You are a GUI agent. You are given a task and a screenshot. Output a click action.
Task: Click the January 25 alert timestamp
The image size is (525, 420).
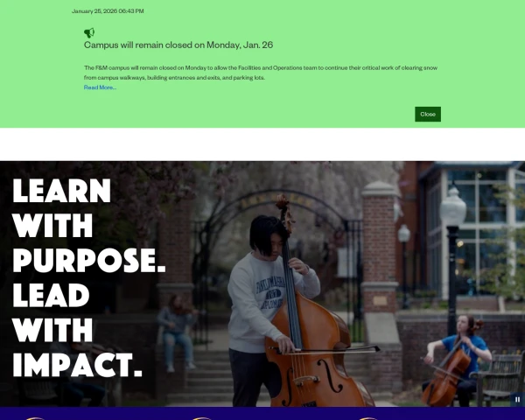point(108,11)
